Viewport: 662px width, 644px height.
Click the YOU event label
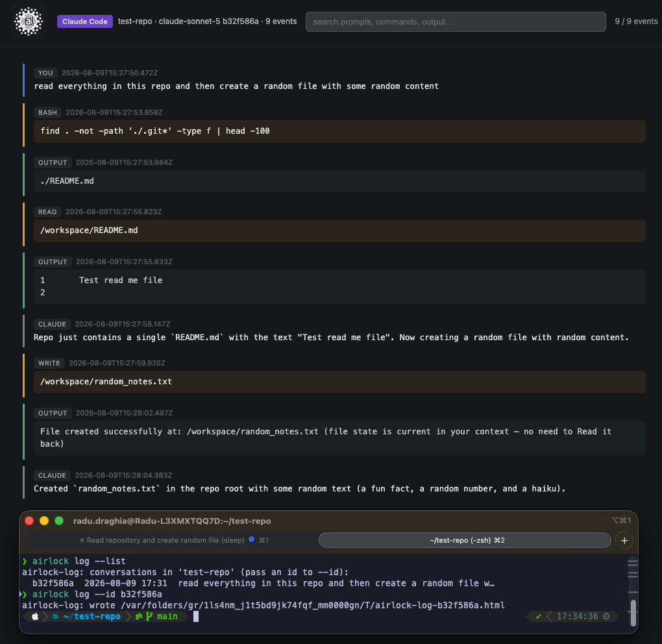(45, 73)
